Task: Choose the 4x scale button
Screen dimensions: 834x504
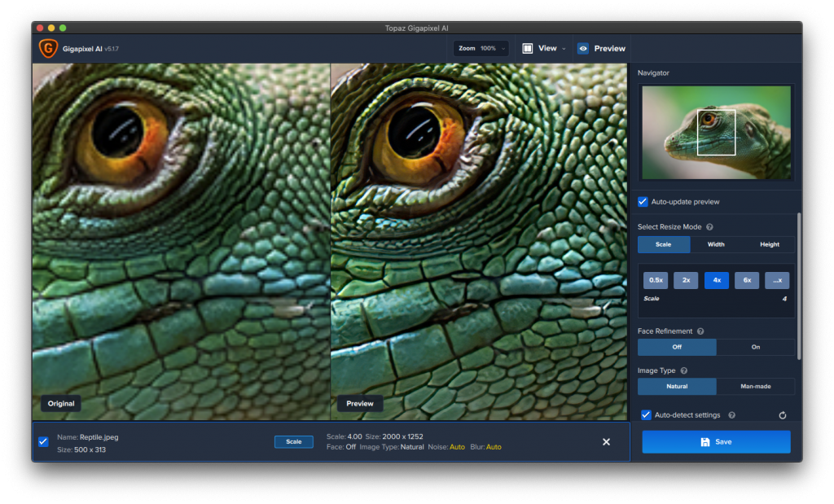Action: (717, 280)
